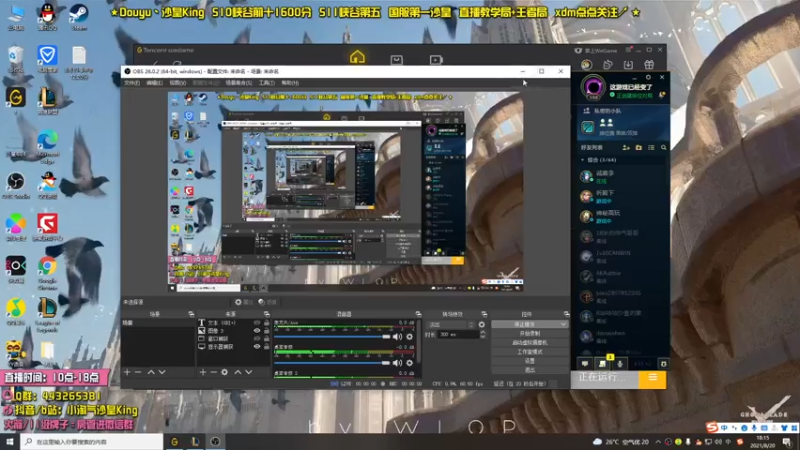This screenshot has height=450, width=800.
Task: Open This PC desktop icon
Action: [x=16, y=16]
